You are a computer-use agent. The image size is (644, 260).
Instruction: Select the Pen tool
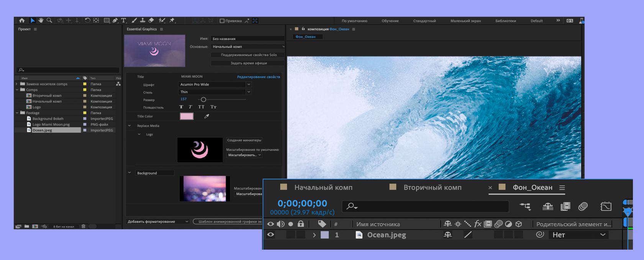point(115,21)
